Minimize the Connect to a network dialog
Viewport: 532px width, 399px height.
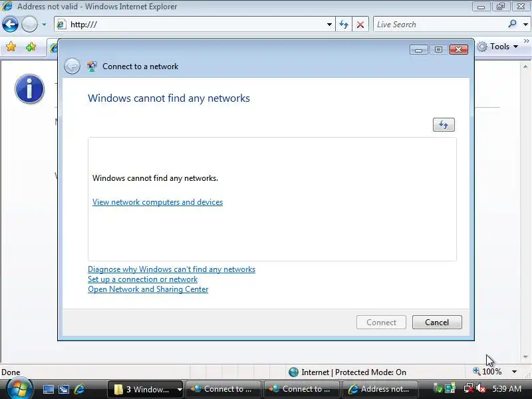[x=419, y=49]
